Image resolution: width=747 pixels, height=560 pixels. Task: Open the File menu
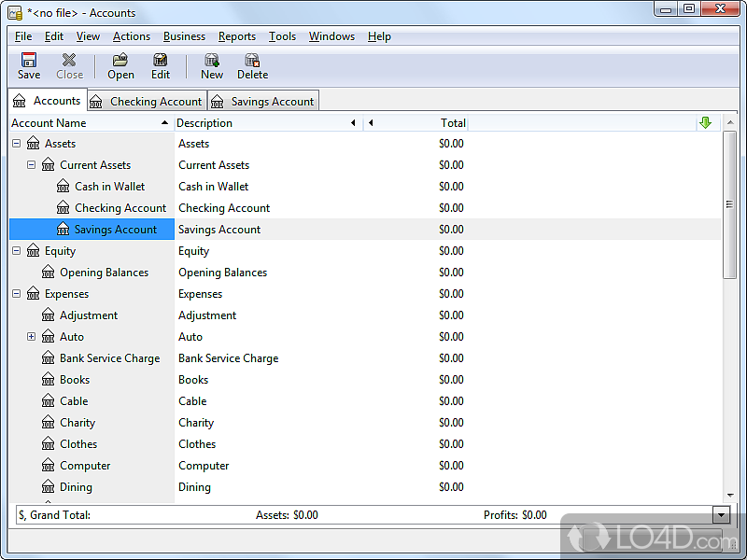(23, 36)
